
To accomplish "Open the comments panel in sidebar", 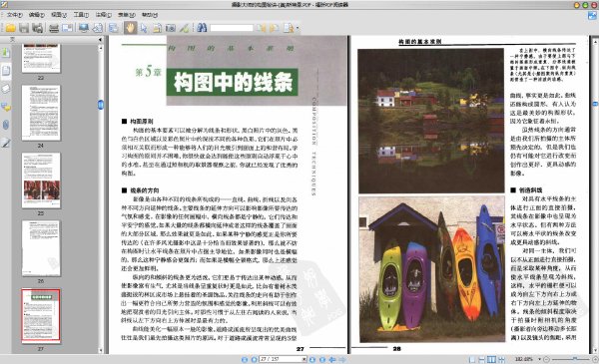I will point(6,107).
